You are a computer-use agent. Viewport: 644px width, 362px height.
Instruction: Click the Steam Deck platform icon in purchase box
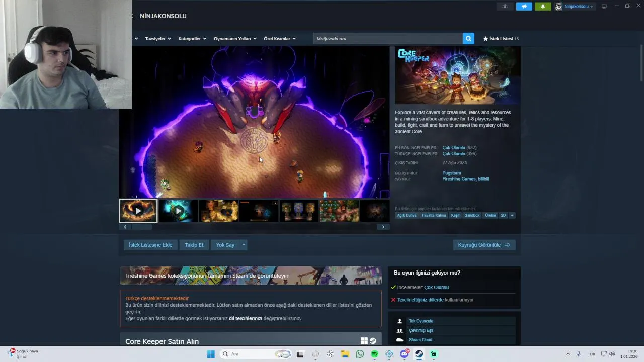coord(373,341)
